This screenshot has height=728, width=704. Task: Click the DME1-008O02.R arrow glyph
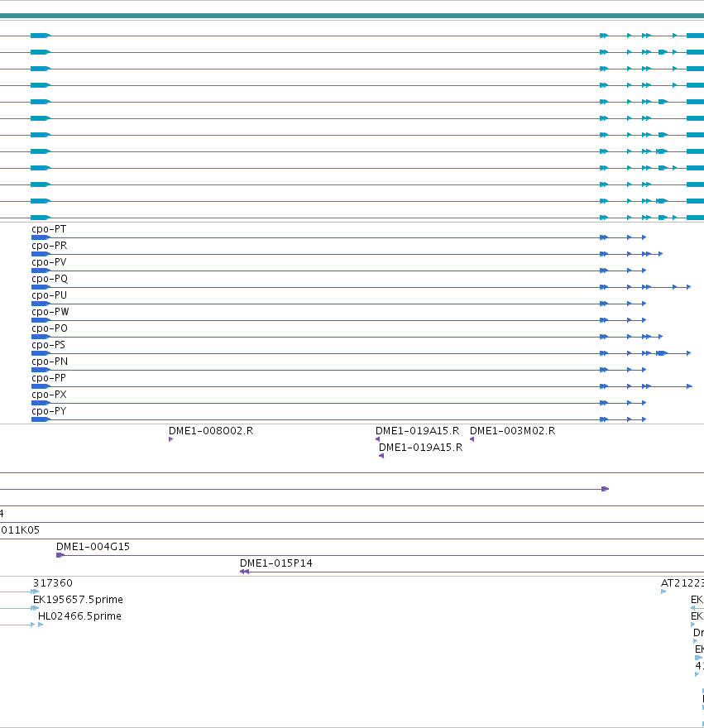pyautogui.click(x=171, y=439)
